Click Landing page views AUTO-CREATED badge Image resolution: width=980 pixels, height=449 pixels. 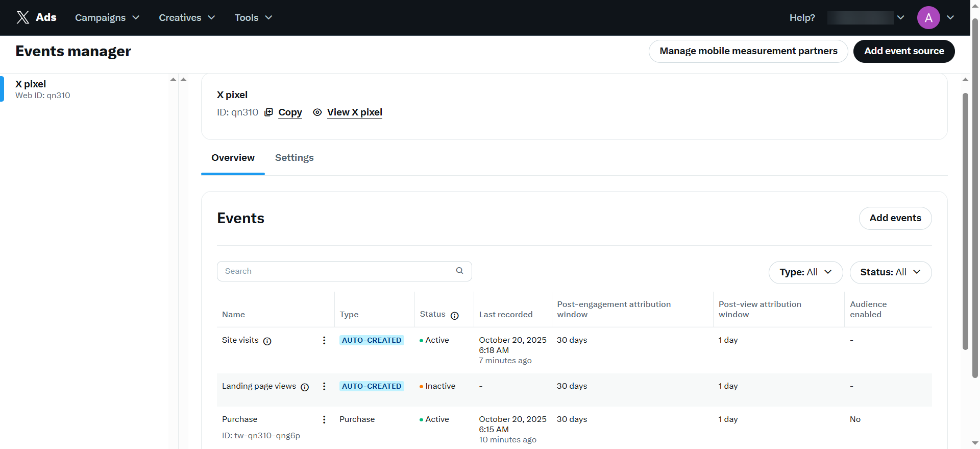coord(372,386)
